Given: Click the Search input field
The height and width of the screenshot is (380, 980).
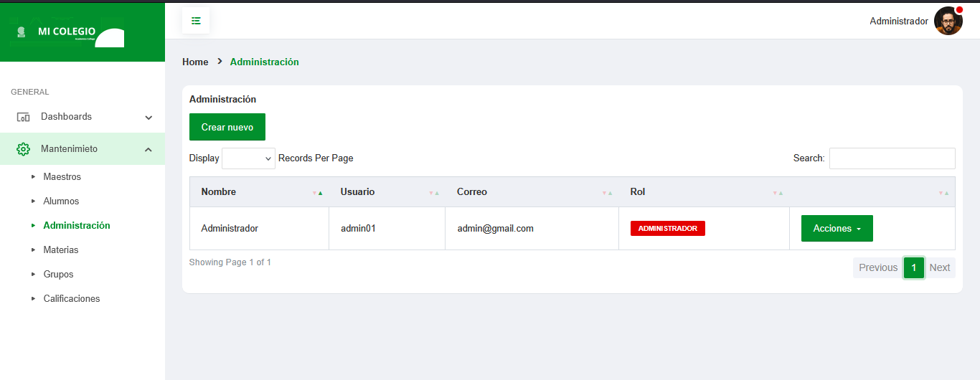Looking at the screenshot, I should pos(892,158).
